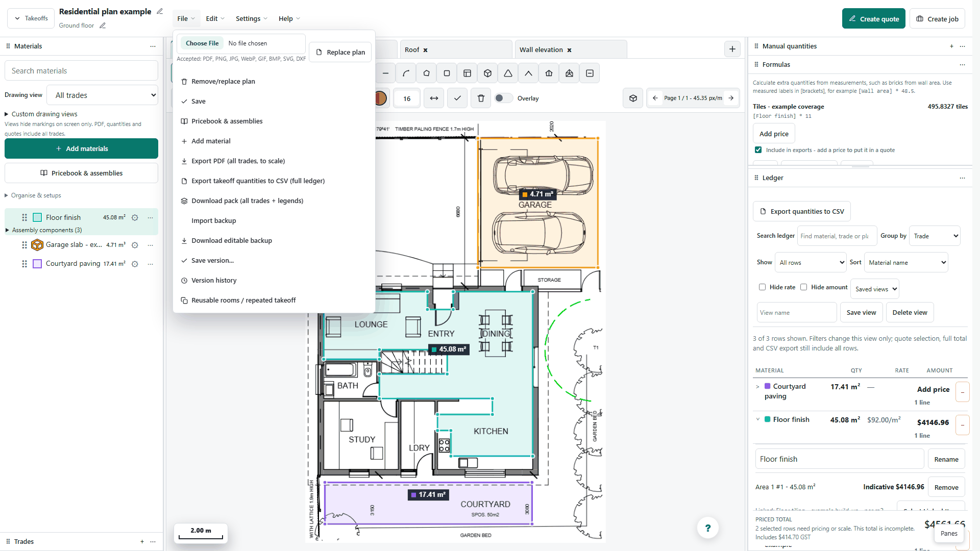The width and height of the screenshot is (980, 551).
Task: Select the caret roof pitch tool
Action: pyautogui.click(x=528, y=73)
